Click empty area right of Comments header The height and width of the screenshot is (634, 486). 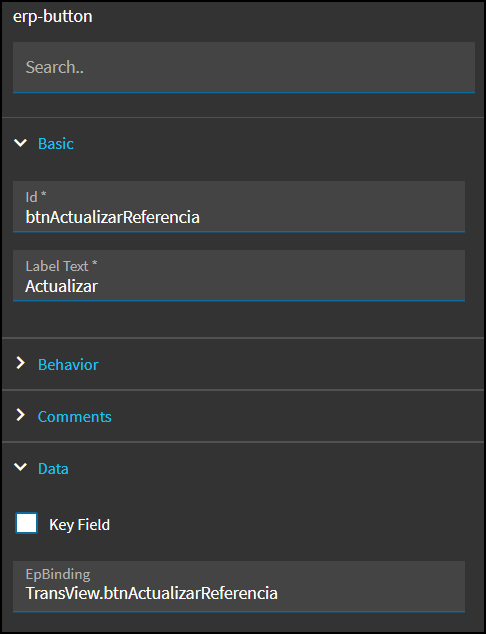coord(297,416)
